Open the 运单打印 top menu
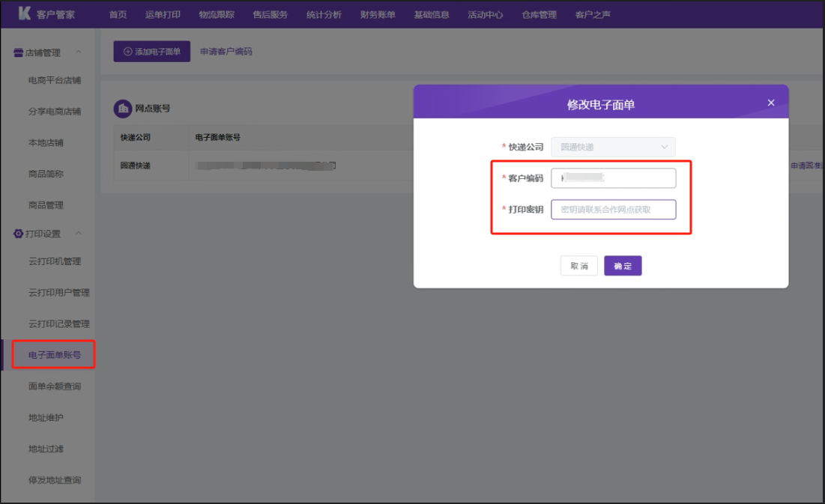This screenshot has width=825, height=504. (163, 15)
